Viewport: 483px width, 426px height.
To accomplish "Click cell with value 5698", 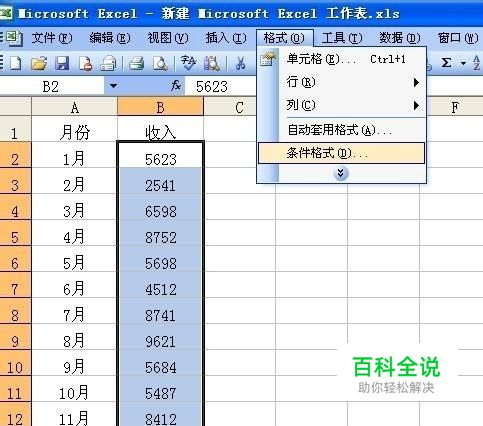I will [x=160, y=259].
